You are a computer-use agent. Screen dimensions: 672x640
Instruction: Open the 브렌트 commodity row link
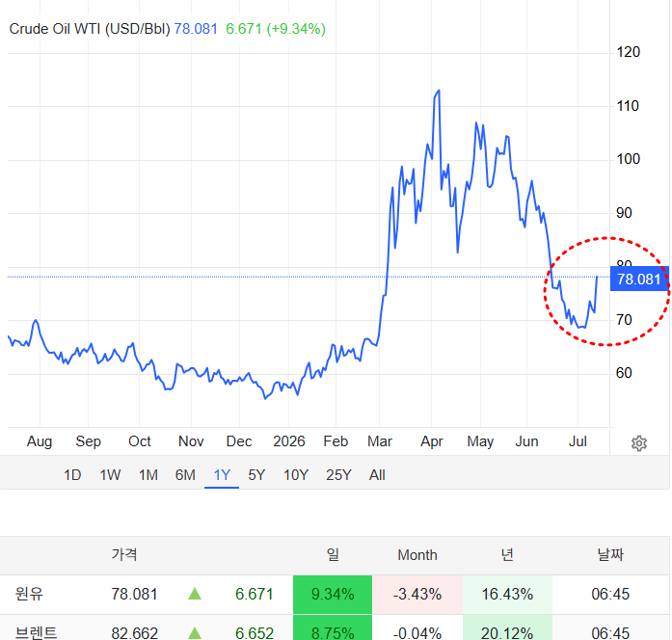[x=36, y=632]
